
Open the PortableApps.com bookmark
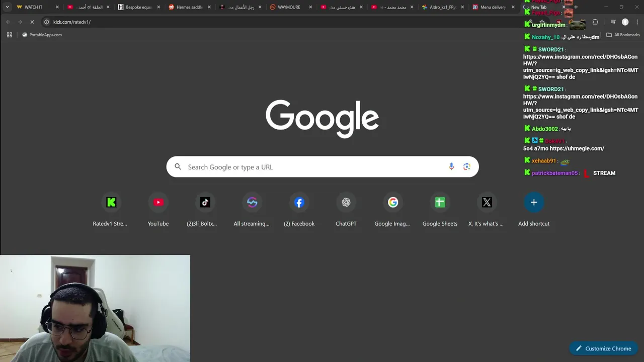point(42,35)
